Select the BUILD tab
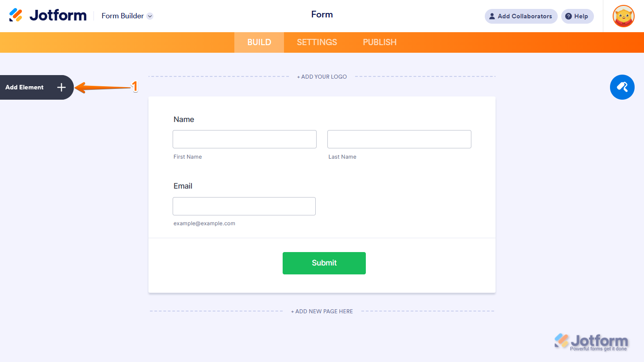 click(x=259, y=42)
